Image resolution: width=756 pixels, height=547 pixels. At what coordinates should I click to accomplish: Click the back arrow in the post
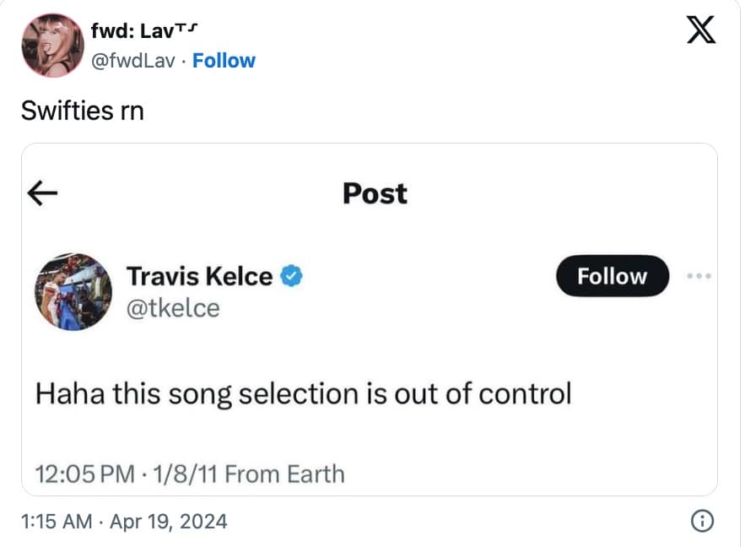click(42, 194)
